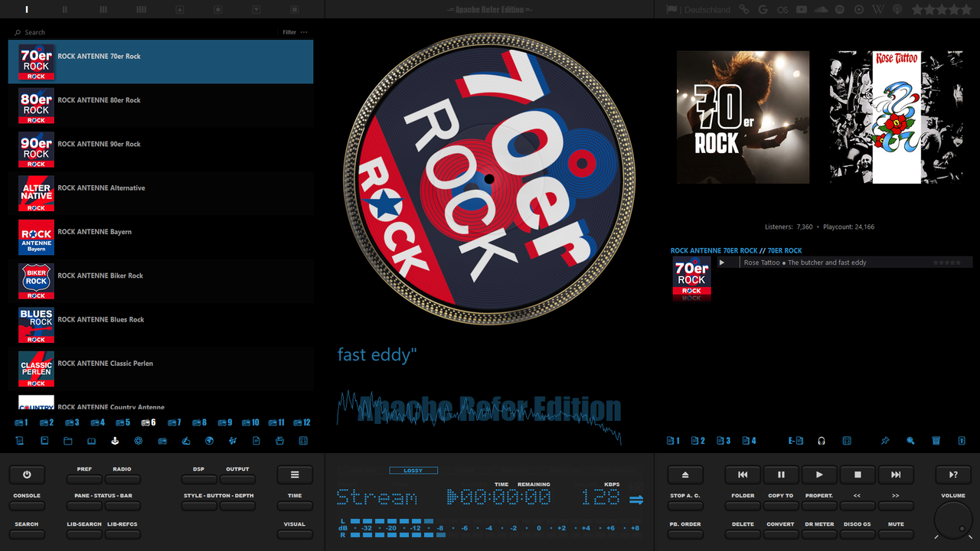Open the SoundCloud icon
The width and height of the screenshot is (980, 551).
click(x=822, y=9)
